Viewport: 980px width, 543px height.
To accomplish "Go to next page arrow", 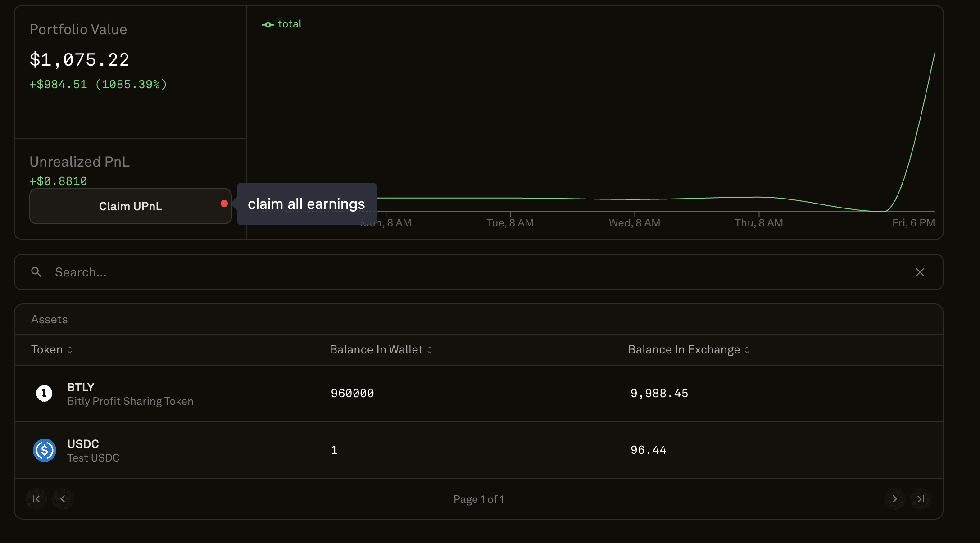I will tap(894, 499).
